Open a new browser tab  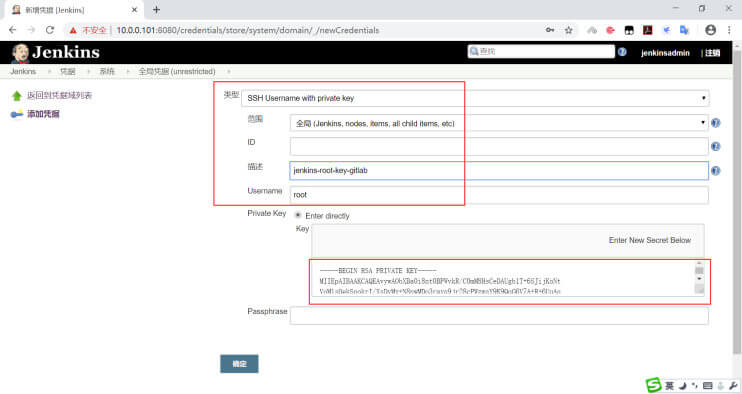coord(156,9)
